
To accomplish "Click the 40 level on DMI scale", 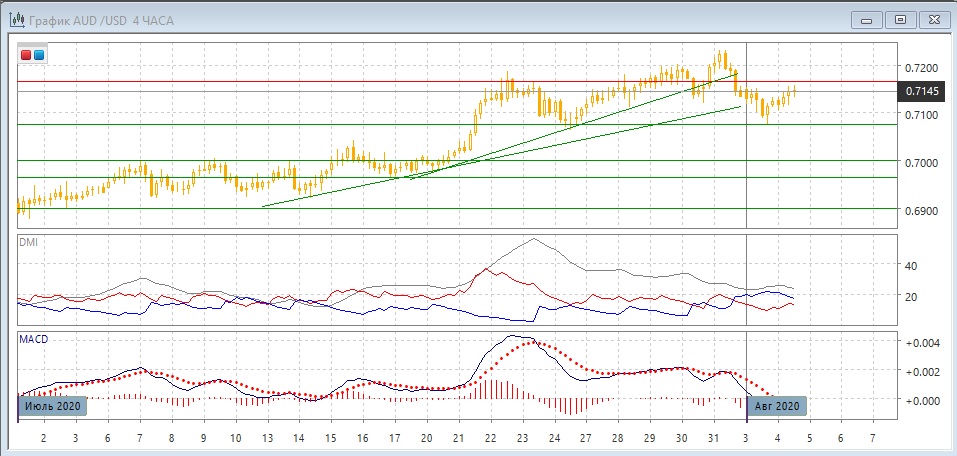I will tap(911, 266).
